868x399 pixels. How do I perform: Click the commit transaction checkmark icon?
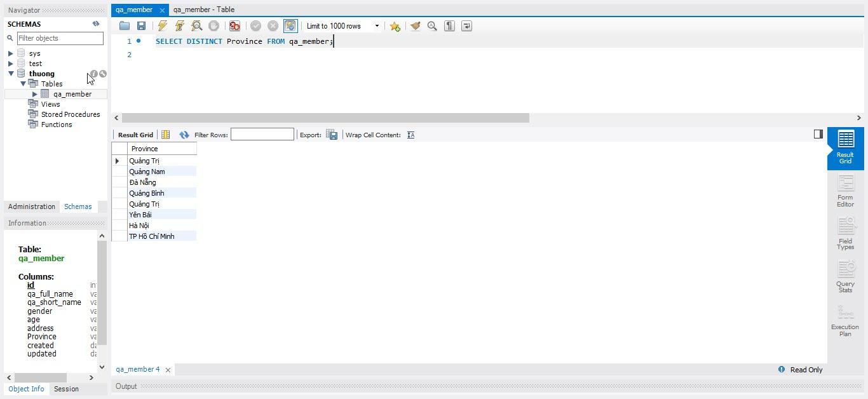(x=255, y=26)
